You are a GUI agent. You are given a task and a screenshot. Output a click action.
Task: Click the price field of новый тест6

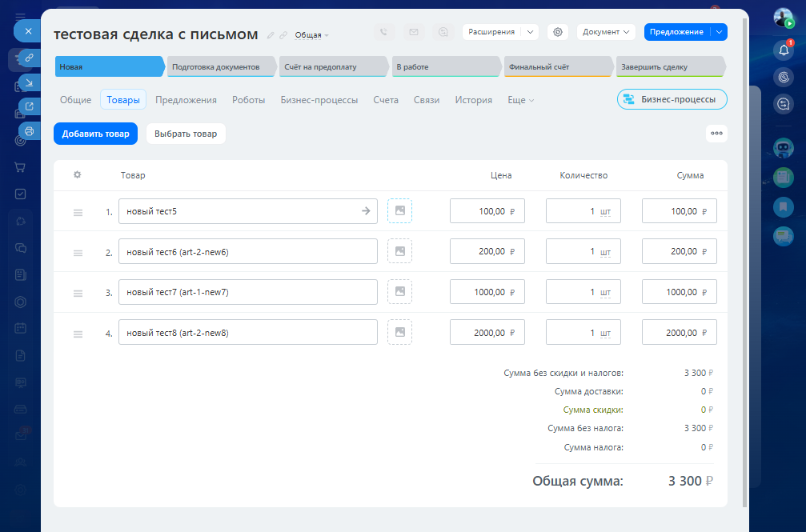pos(487,251)
